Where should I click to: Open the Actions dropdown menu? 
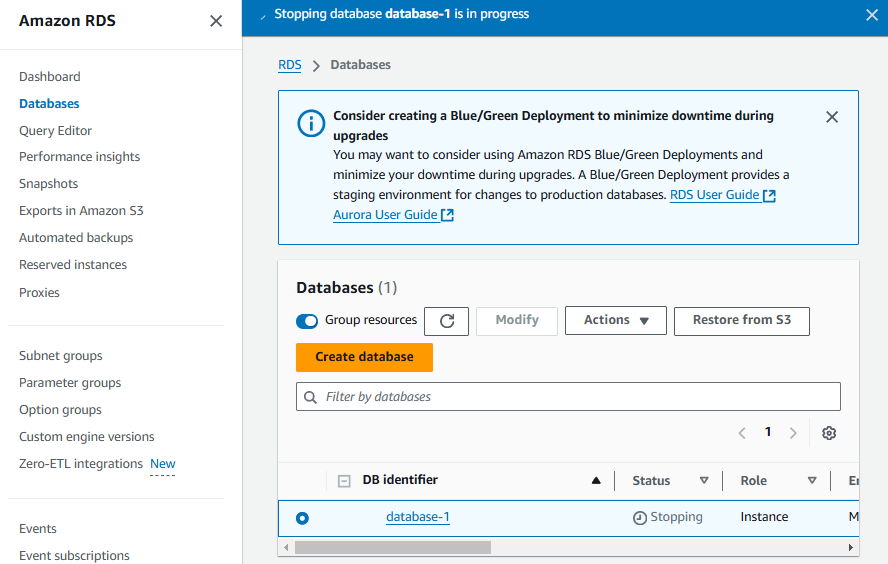pos(616,321)
